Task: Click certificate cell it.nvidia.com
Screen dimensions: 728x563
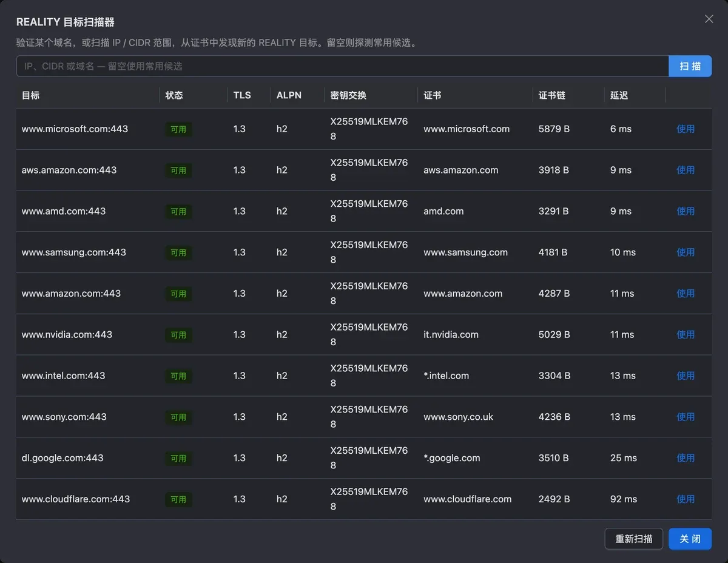Action: (451, 334)
